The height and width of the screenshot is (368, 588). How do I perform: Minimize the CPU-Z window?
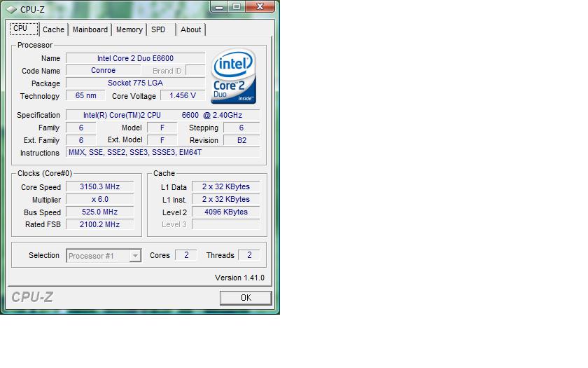pyautogui.click(x=219, y=6)
